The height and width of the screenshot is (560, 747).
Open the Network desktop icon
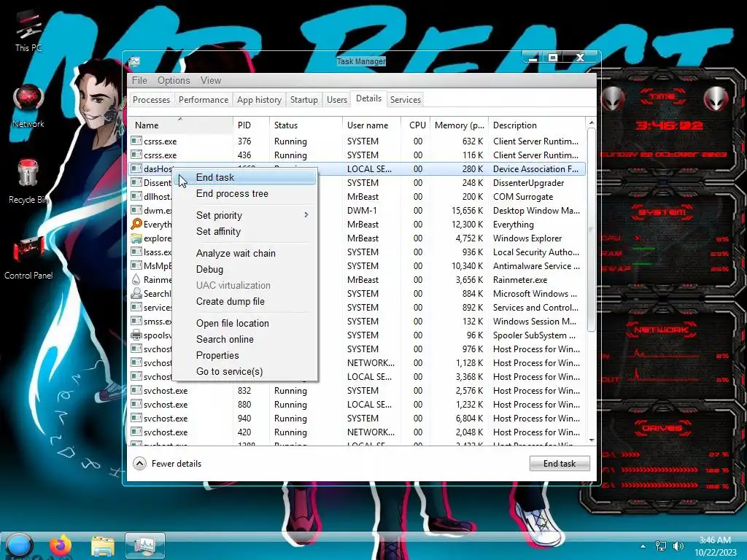pyautogui.click(x=28, y=106)
